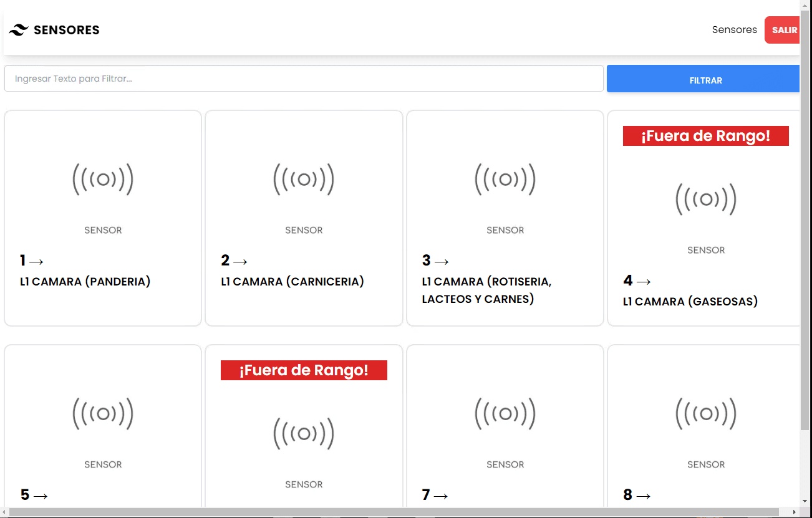Viewport: 812px width, 518px height.
Task: Click SENSOR label on card 3
Action: (505, 230)
